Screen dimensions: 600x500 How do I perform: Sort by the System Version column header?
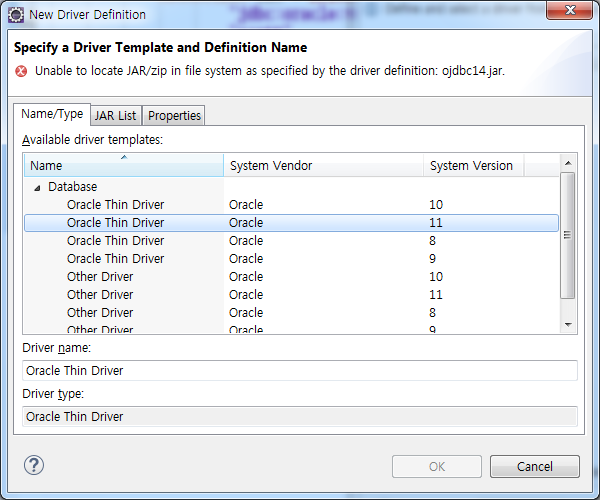[473, 165]
